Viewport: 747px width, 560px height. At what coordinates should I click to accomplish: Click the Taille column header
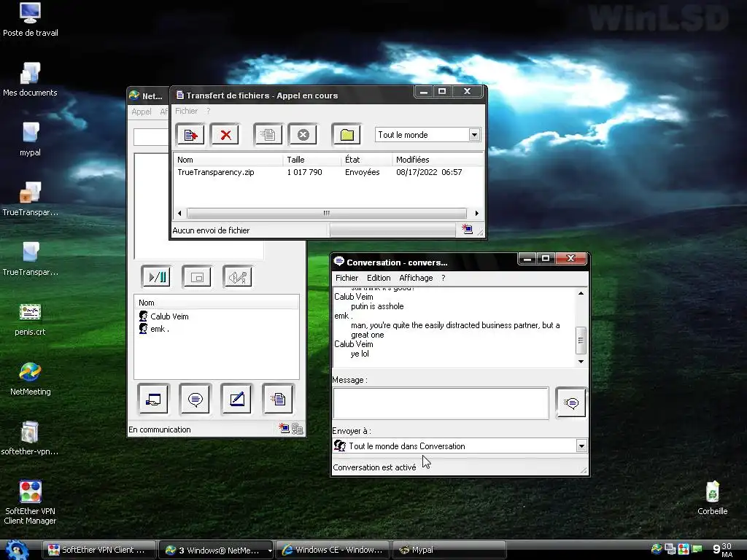pos(311,160)
